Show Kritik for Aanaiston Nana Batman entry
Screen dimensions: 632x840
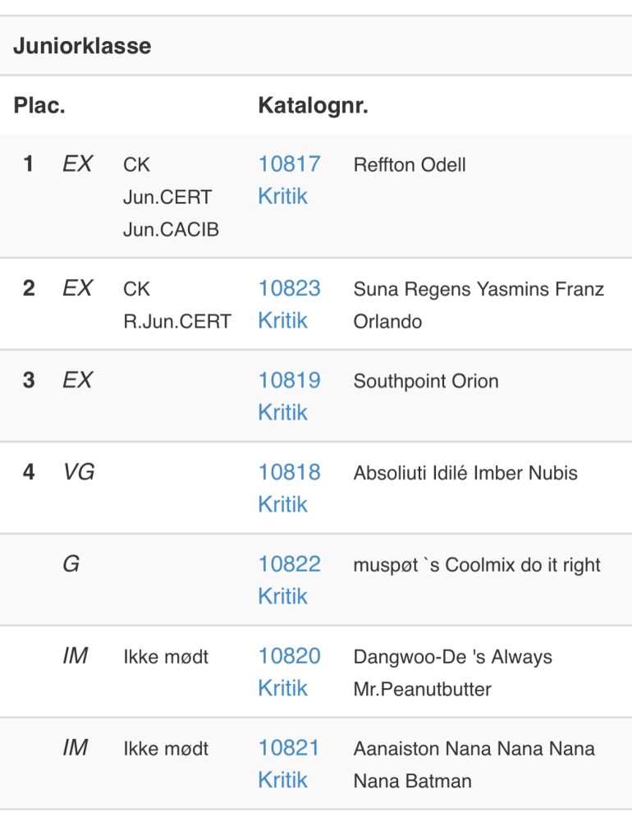click(x=282, y=781)
